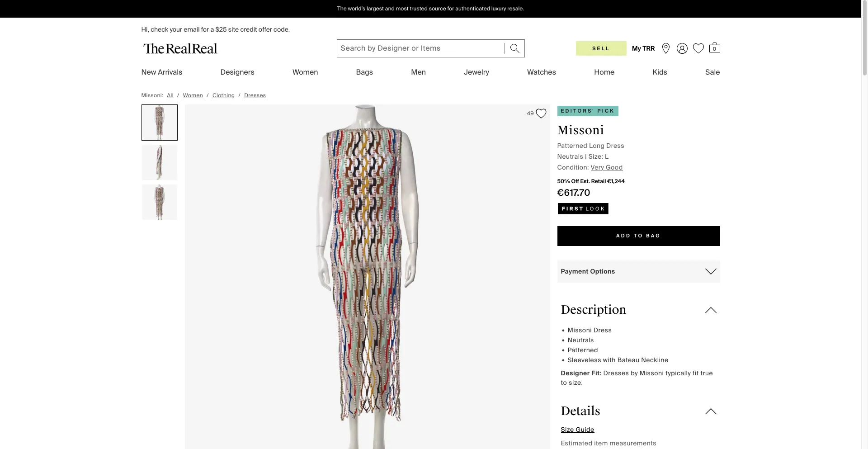Open Watches menu
Viewport: 868px width, 449px height.
point(542,72)
